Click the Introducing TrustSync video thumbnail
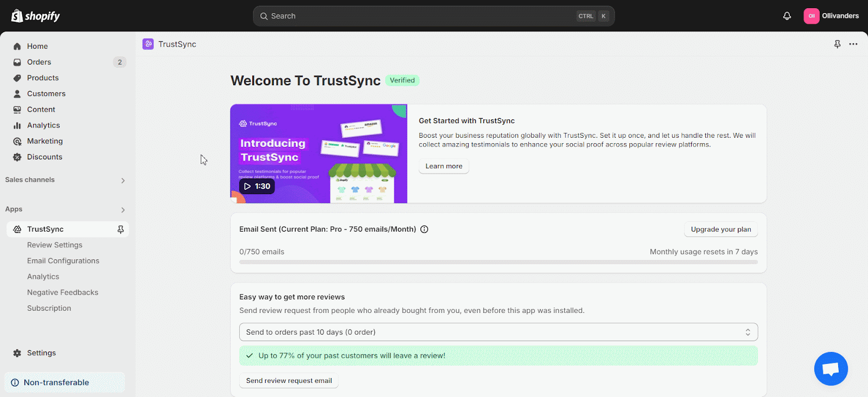The image size is (868, 397). click(318, 153)
